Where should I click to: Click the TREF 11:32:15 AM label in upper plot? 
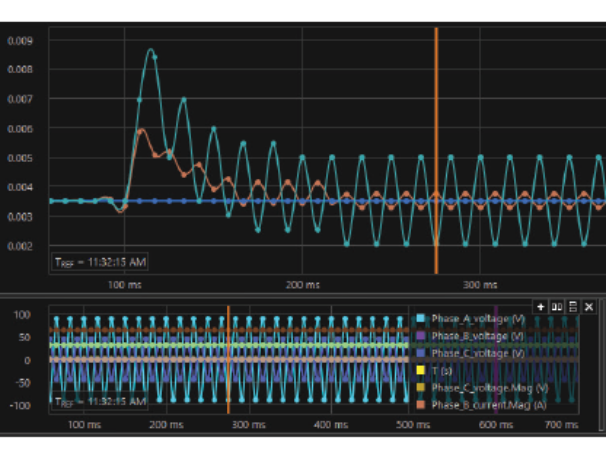tap(100, 262)
